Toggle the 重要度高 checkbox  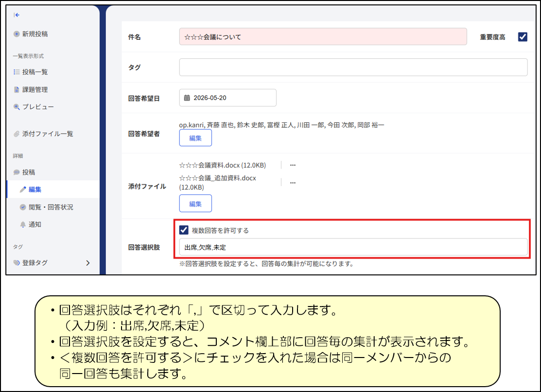pyautogui.click(x=523, y=37)
